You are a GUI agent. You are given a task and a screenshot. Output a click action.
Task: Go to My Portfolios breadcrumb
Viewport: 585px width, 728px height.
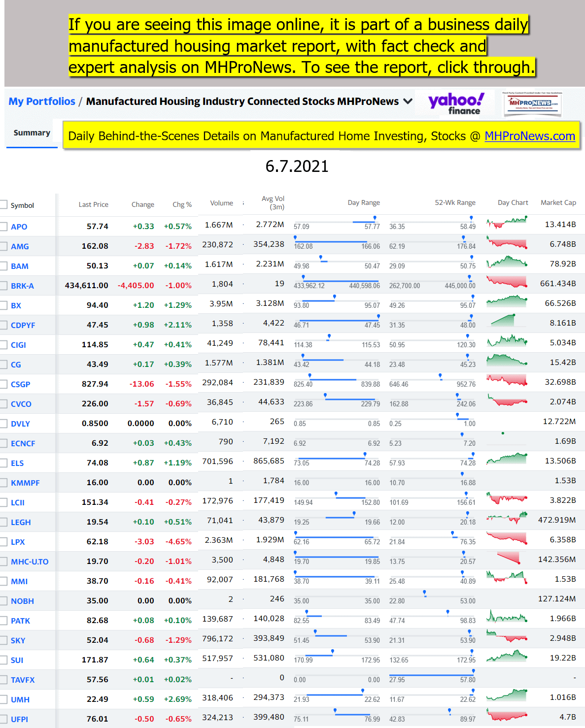(x=42, y=101)
